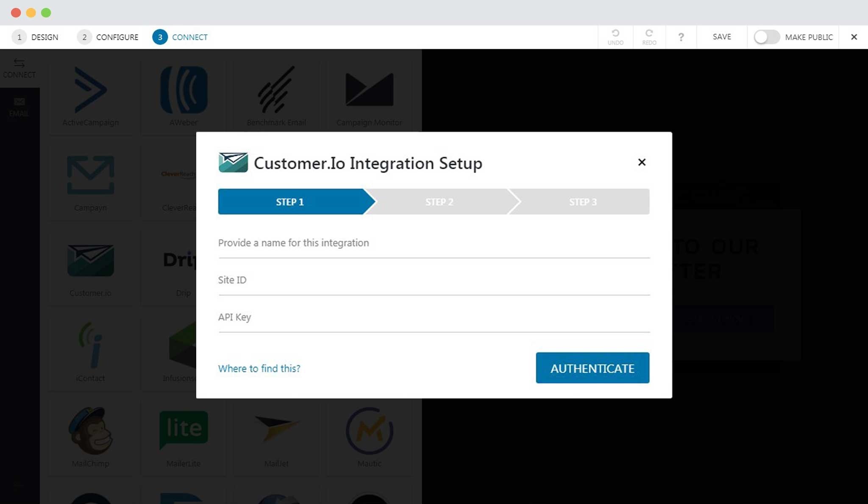The image size is (868, 504).
Task: Focus the integration name input field
Action: (x=434, y=243)
